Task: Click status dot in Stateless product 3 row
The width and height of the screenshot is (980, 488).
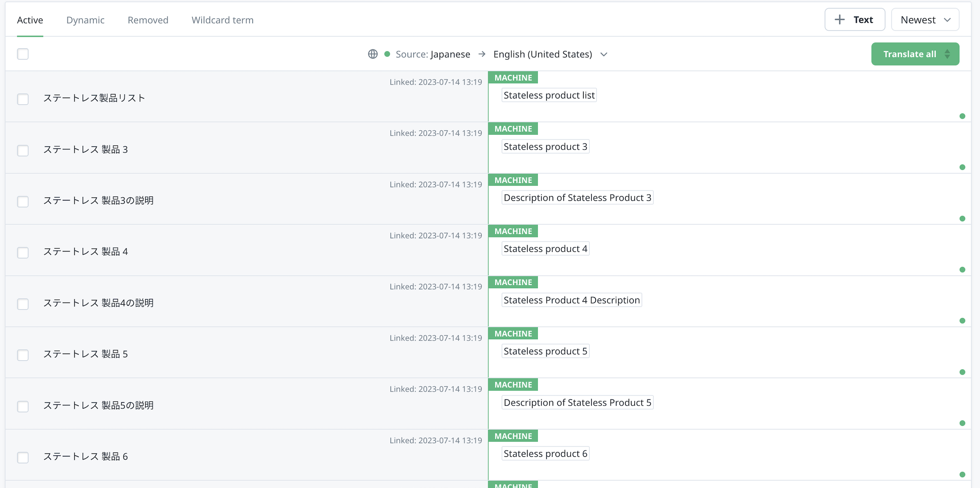Action: (962, 167)
